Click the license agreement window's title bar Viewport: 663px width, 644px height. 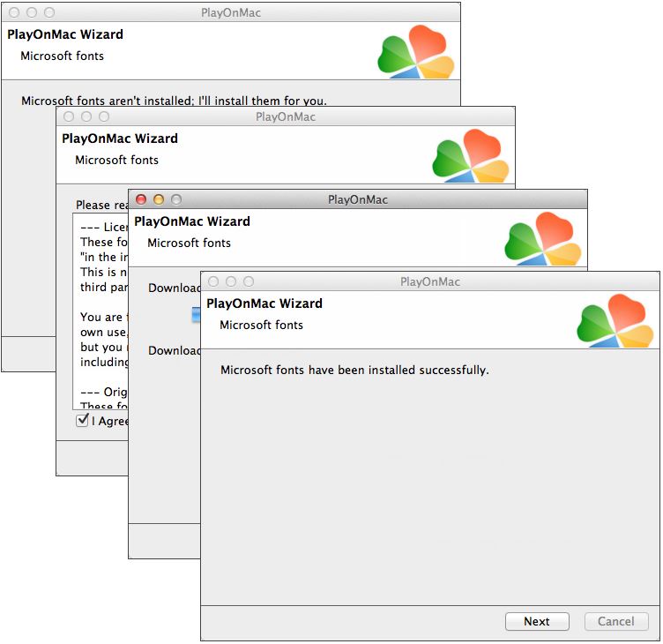click(x=286, y=116)
